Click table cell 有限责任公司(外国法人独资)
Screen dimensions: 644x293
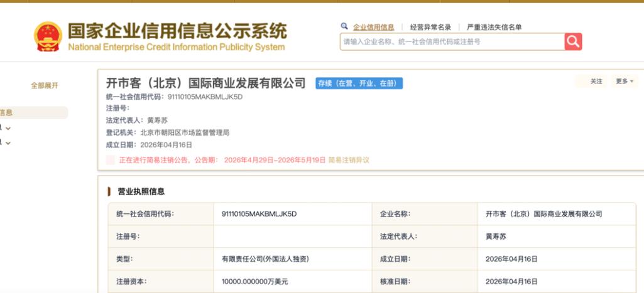click(265, 259)
